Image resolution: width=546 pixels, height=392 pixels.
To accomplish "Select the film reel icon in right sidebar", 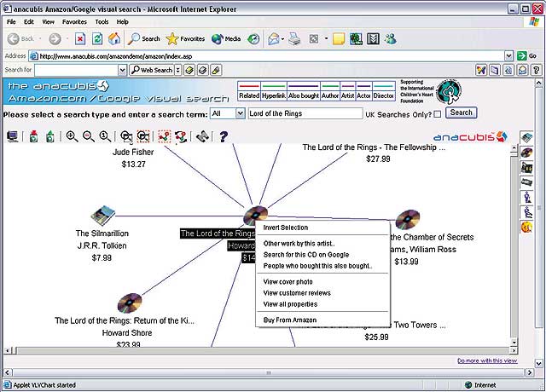I will pyautogui.click(x=526, y=167).
